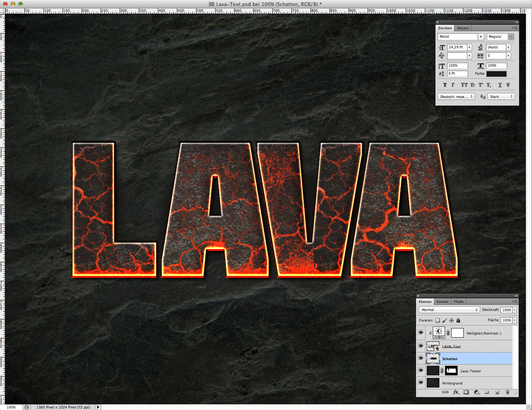Apply faux bold formatting in the Zeichen panel
The width and height of the screenshot is (532, 410).
445,85
